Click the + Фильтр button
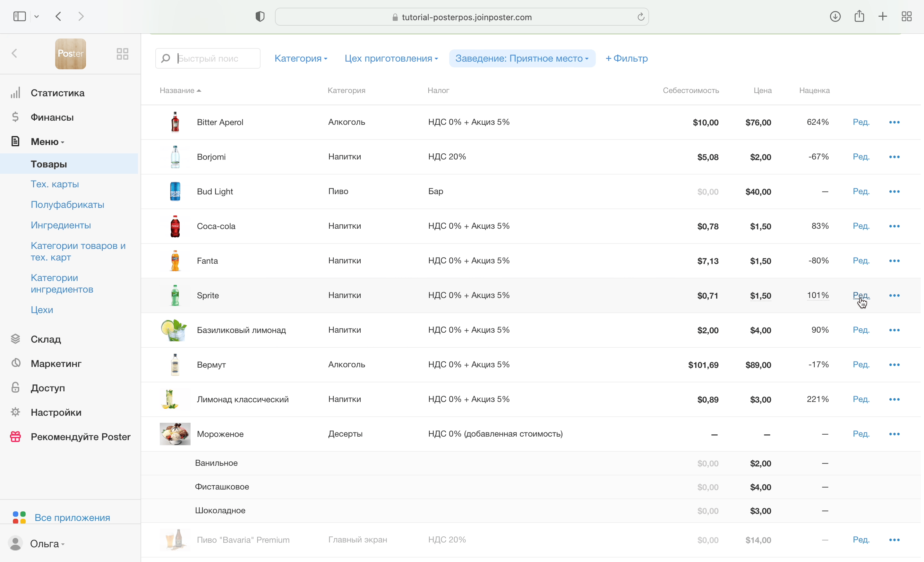 point(626,58)
